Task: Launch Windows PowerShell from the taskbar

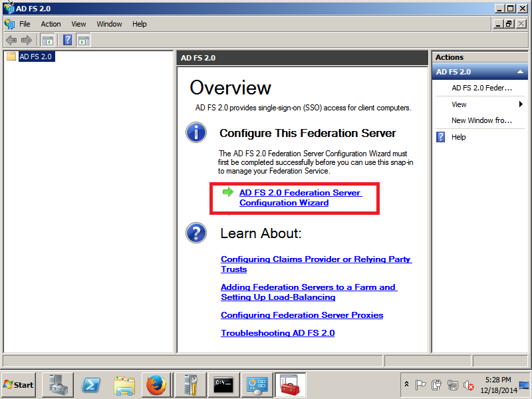Action: [x=91, y=384]
